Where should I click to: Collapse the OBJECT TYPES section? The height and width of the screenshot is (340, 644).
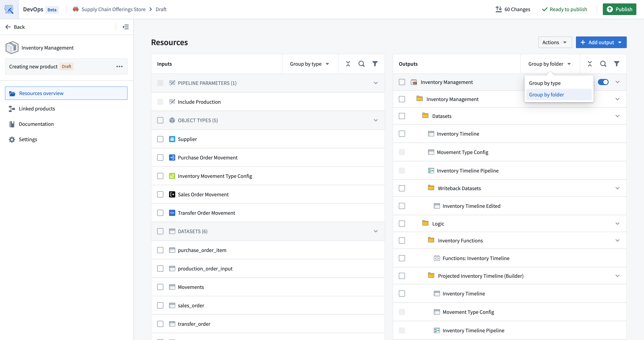376,120
